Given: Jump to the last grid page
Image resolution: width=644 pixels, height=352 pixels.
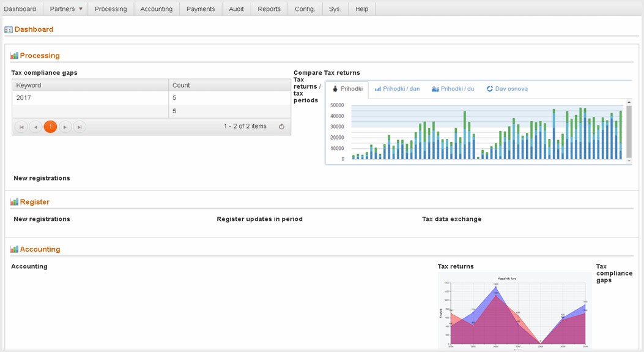Looking at the screenshot, I should pos(80,127).
